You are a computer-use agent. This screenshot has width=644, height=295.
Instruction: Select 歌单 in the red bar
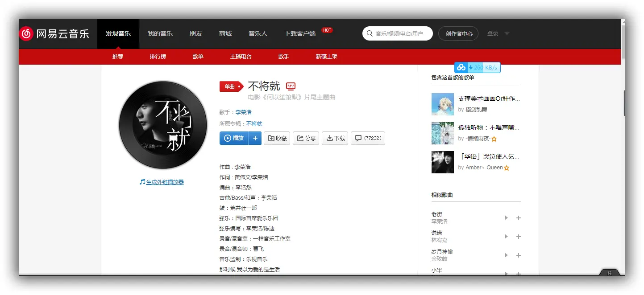tap(198, 57)
